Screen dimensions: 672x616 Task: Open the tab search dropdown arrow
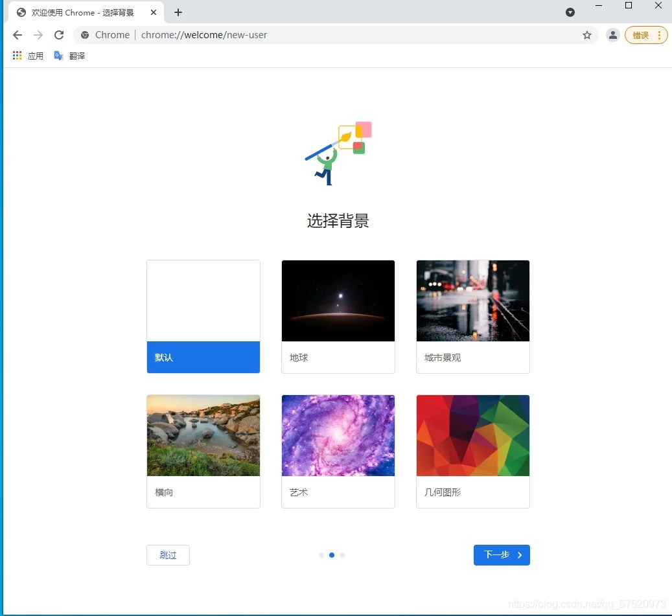point(570,12)
